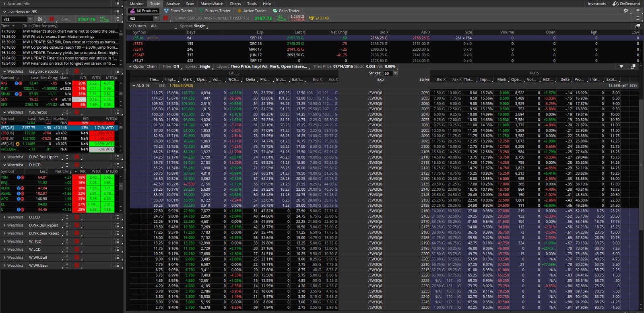Collapse the Option Chain section
The width and height of the screenshot is (644, 313).
click(130, 66)
